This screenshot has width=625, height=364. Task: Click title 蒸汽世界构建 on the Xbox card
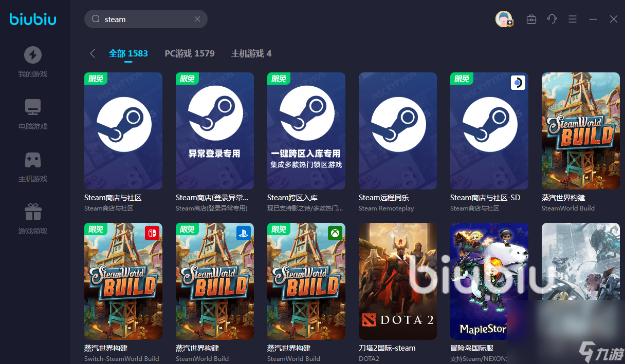[289, 348]
